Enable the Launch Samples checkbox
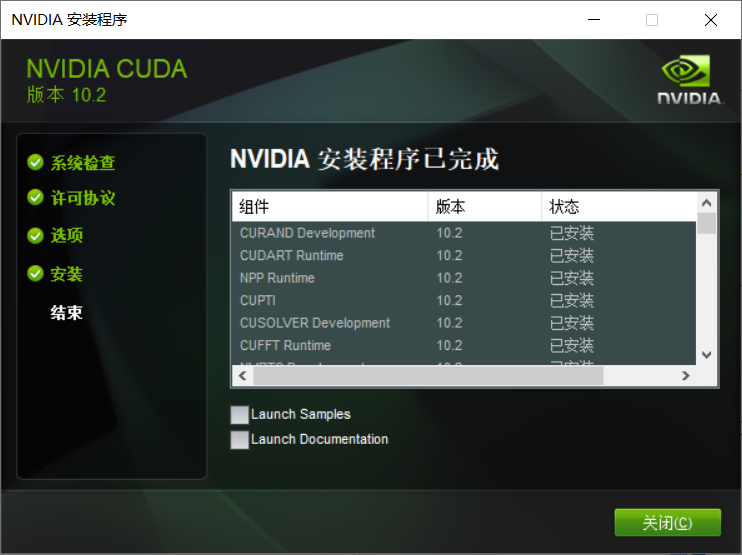742x555 pixels. click(x=239, y=414)
